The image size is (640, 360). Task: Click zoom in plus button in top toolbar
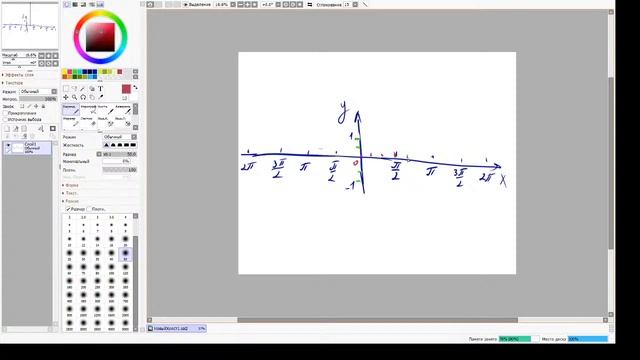tap(247, 4)
